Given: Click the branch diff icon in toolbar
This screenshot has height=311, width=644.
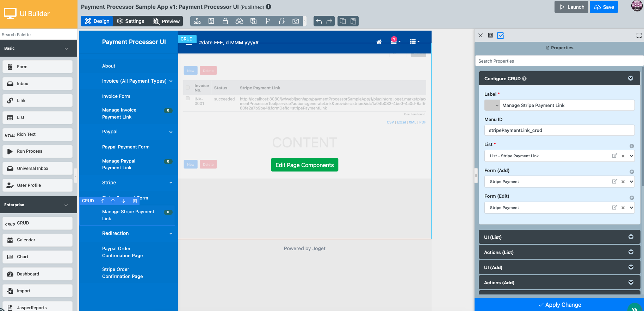Looking at the screenshot, I should (268, 21).
